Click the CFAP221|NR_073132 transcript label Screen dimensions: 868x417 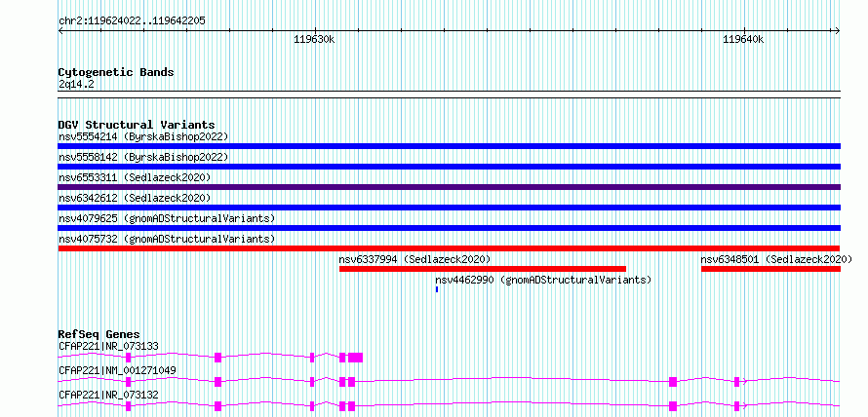(108, 395)
